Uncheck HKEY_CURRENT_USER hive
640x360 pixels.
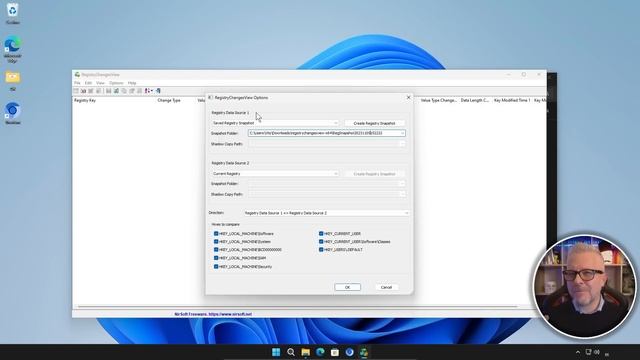point(321,233)
